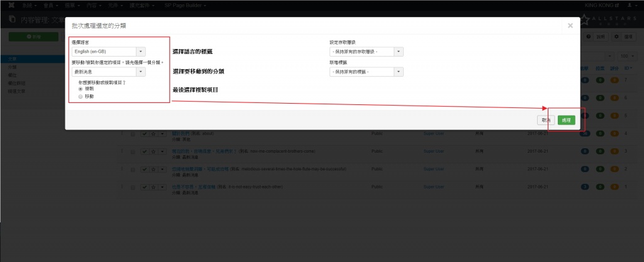The image size is (644, 262).
Task: Click the 取消 (Cancel) button
Action: [545, 120]
